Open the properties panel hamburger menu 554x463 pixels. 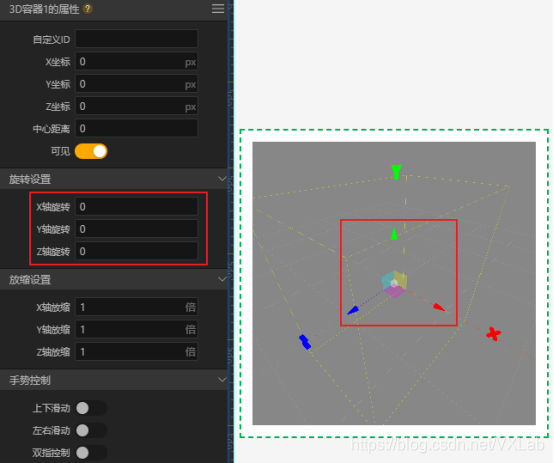pyautogui.click(x=218, y=8)
